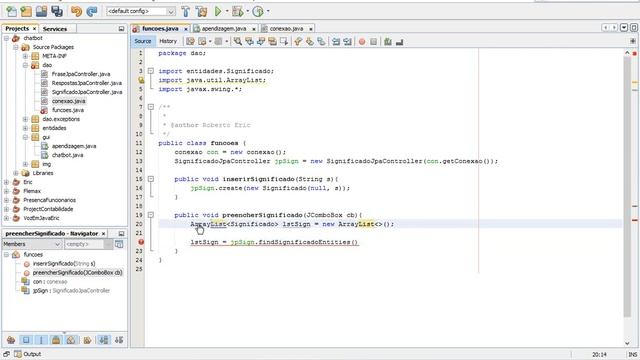Click the Open Project toolbar icon
The height and width of the screenshot is (360, 640).
click(x=41, y=11)
